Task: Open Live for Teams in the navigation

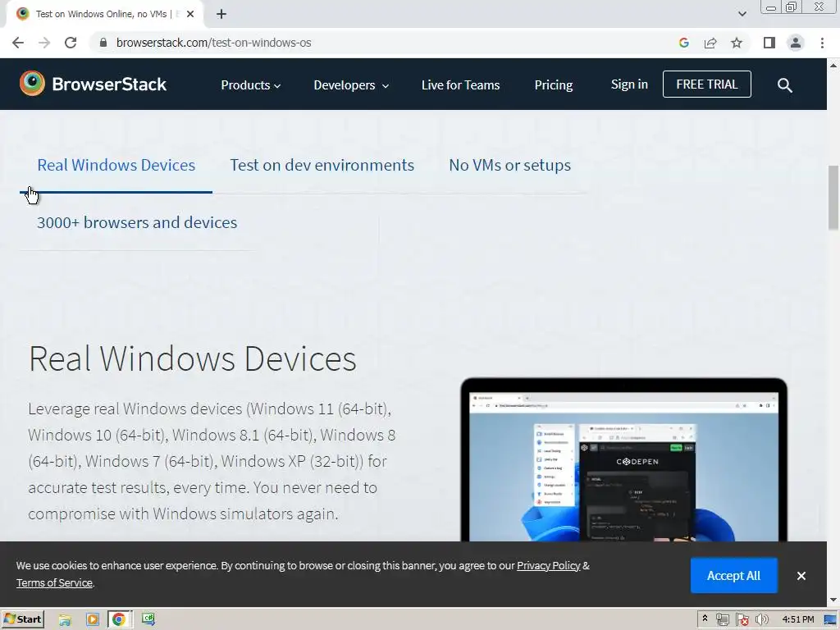Action: point(461,85)
